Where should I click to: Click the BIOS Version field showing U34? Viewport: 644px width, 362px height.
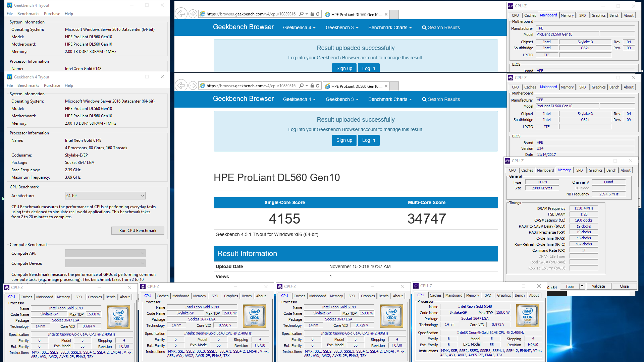click(x=585, y=148)
